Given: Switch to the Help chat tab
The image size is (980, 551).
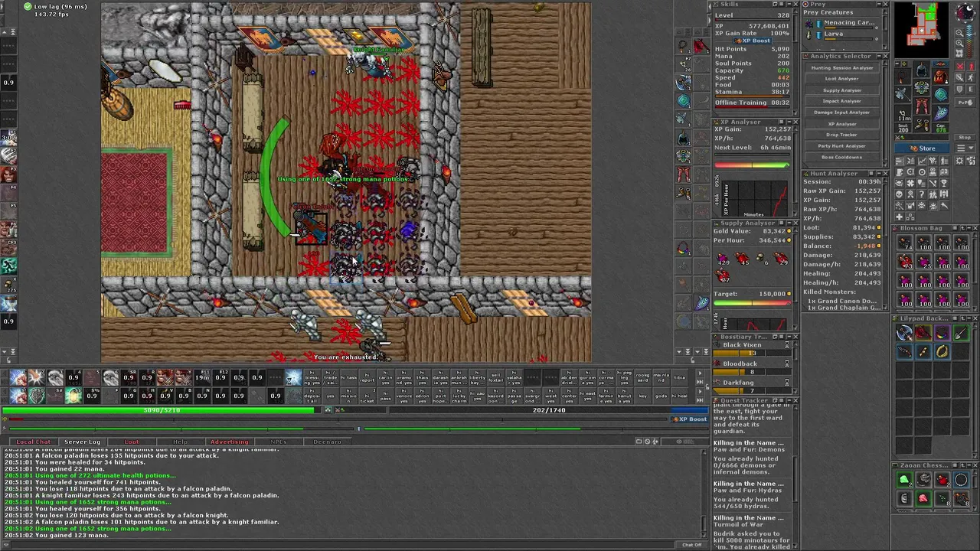Looking at the screenshot, I should coord(180,442).
